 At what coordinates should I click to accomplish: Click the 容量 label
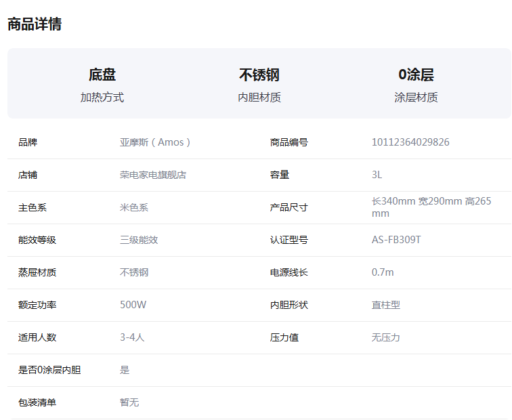(280, 175)
